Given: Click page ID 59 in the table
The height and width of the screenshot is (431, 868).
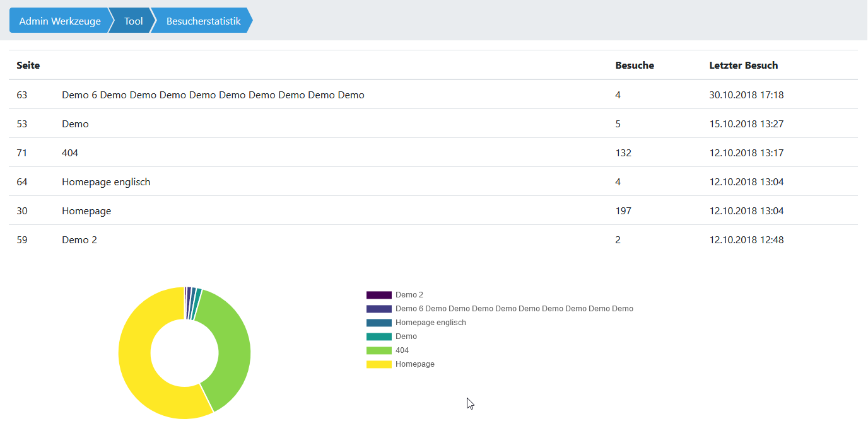Looking at the screenshot, I should coord(22,239).
